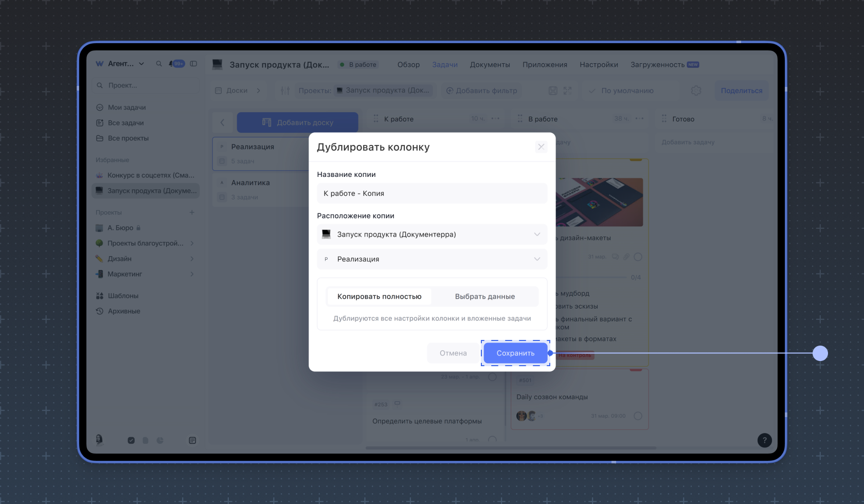Viewport: 864px width, 504px height.
Task: Open the project location dropdown "Запуск продукта"
Action: 432,235
